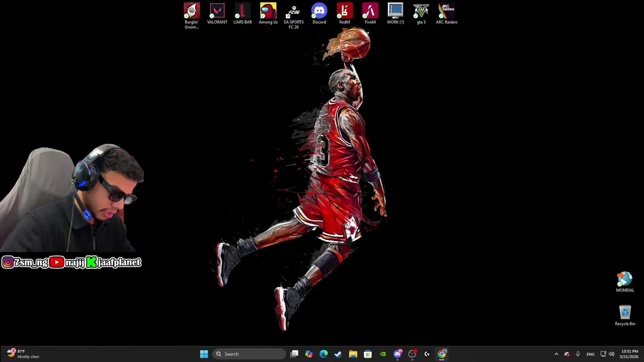Open File Explorer from the taskbar
The height and width of the screenshot is (362, 644).
tap(353, 354)
